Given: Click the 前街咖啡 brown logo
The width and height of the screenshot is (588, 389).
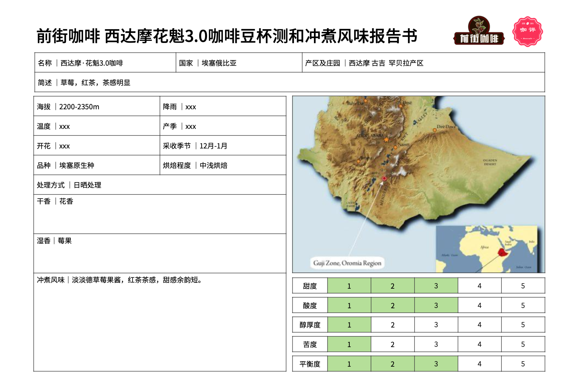Looking at the screenshot, I should coord(479,31).
